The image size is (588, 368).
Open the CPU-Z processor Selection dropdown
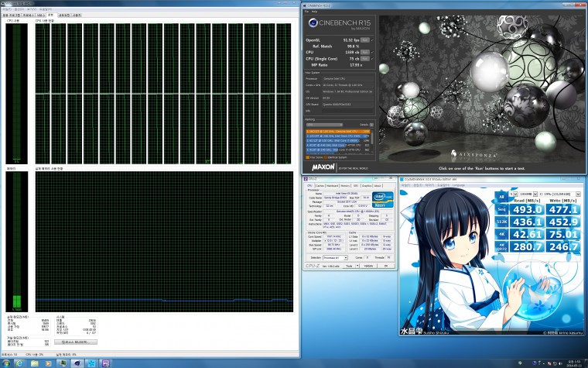click(335, 257)
